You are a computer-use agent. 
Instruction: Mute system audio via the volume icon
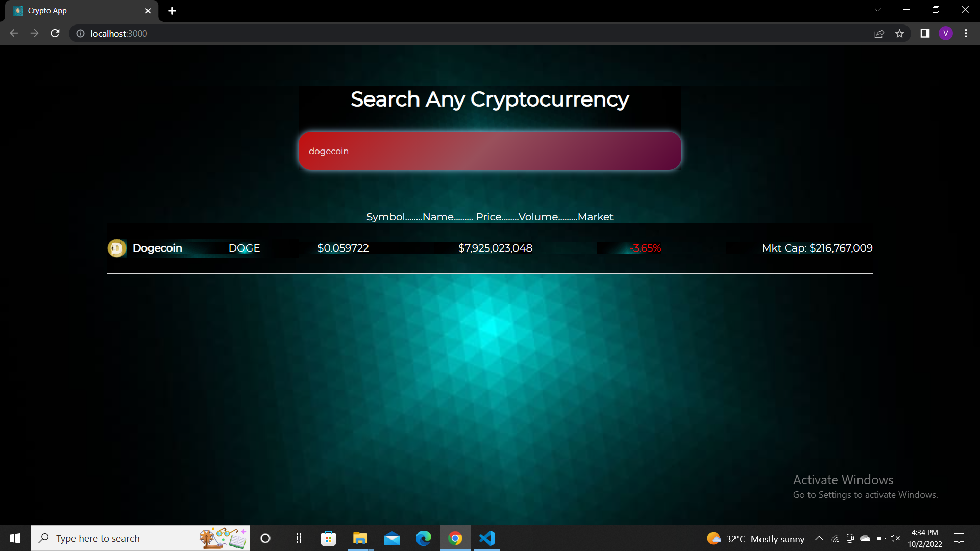tap(896, 538)
